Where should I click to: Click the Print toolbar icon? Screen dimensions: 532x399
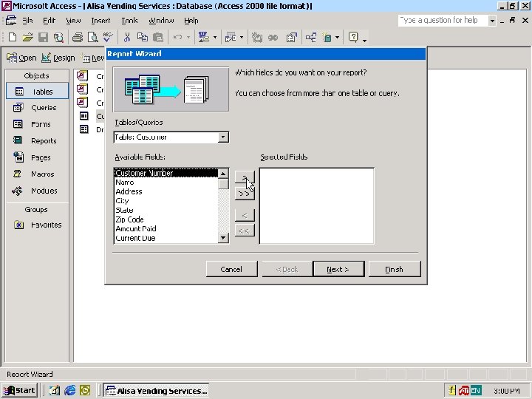coord(78,37)
